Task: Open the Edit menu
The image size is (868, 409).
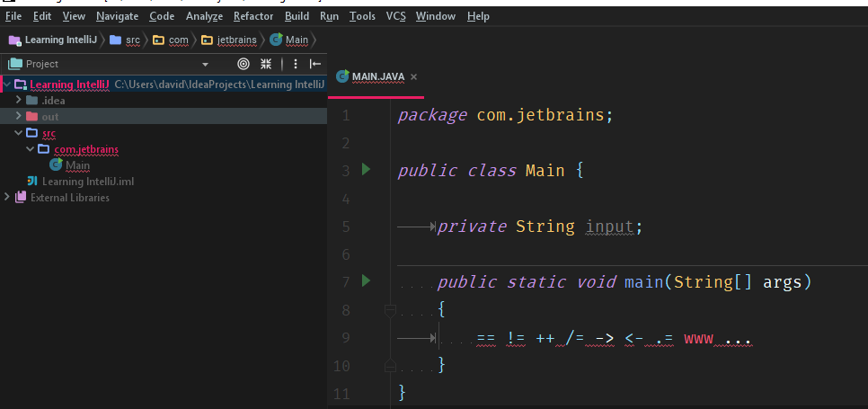Action: [42, 16]
